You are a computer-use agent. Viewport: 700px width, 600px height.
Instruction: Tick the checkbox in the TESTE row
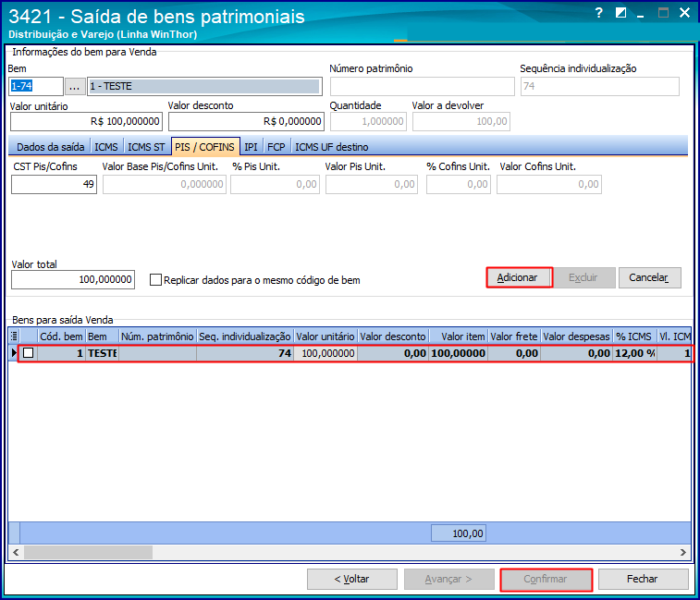pos(28,353)
